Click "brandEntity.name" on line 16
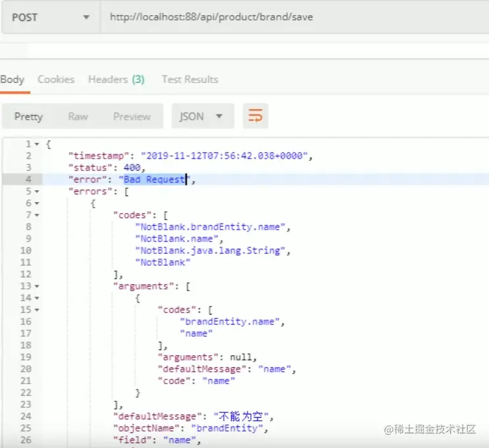This screenshot has height=448, width=489. [x=230, y=322]
